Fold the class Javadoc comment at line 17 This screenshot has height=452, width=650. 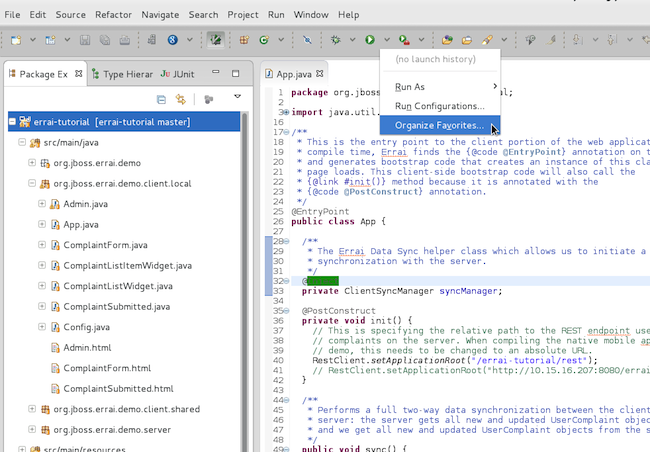click(x=285, y=131)
